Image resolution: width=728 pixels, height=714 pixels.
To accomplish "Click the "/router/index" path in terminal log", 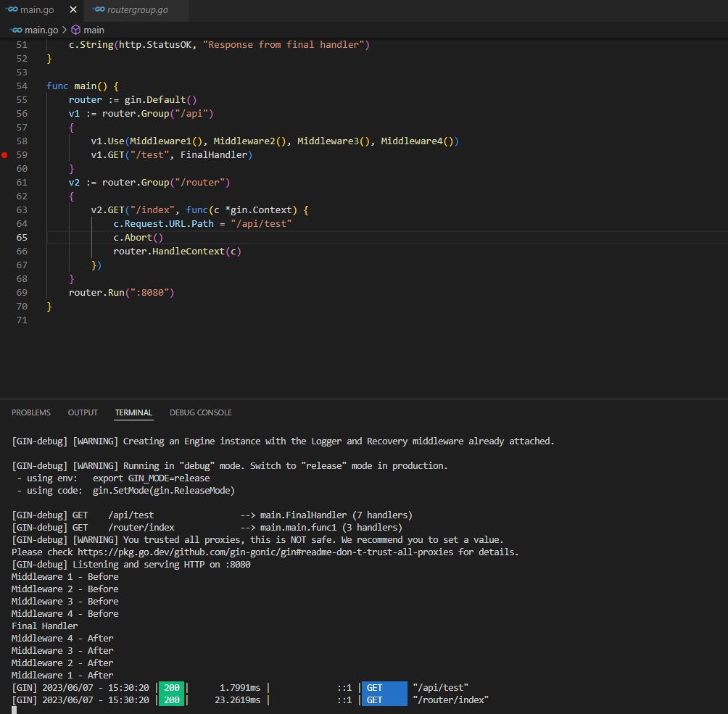I will (x=450, y=700).
